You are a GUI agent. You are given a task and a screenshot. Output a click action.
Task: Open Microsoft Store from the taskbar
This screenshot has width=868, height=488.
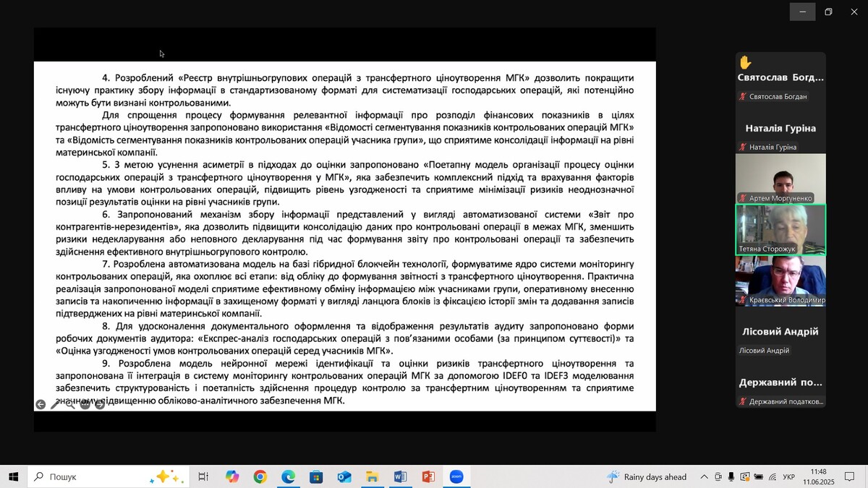pyautogui.click(x=316, y=476)
